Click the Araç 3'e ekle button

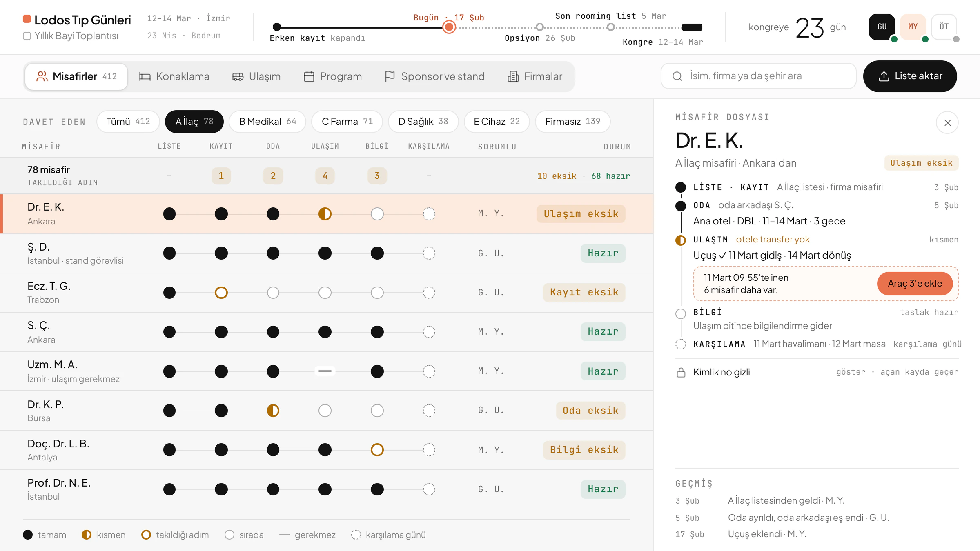[x=915, y=283]
